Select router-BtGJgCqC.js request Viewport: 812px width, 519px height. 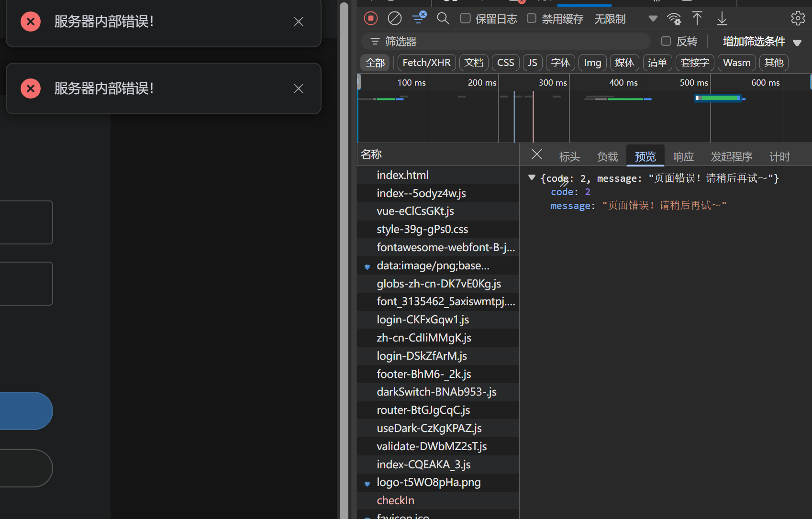tap(438, 410)
